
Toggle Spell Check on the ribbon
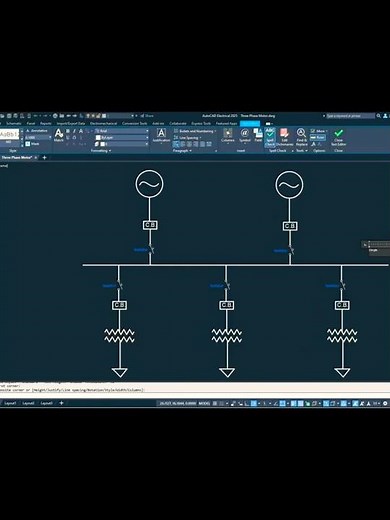click(270, 137)
